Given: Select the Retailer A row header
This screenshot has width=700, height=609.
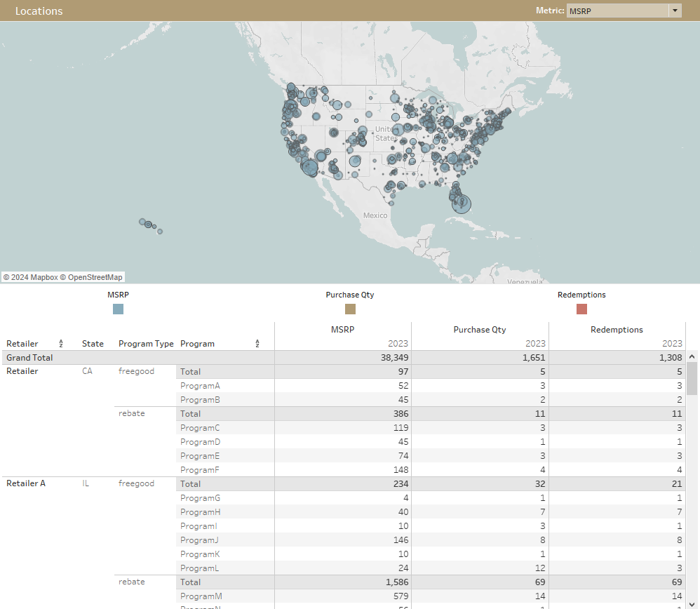Looking at the screenshot, I should click(x=26, y=483).
